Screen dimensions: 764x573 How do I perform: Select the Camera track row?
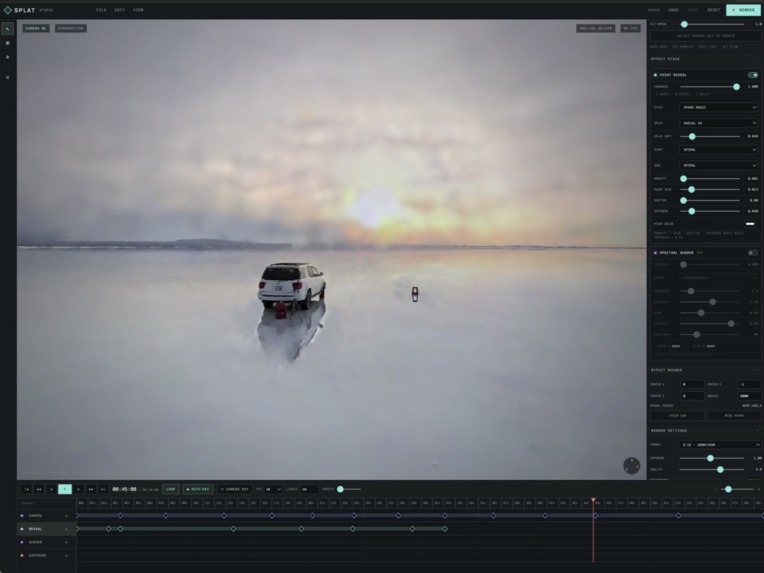[46, 516]
